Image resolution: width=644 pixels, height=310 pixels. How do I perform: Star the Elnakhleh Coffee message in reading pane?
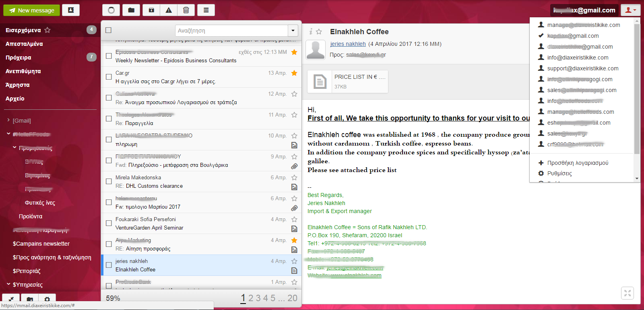click(x=319, y=31)
